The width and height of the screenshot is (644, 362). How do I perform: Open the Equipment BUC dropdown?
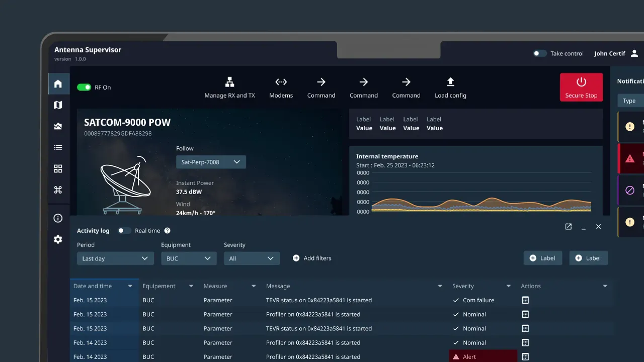188,258
